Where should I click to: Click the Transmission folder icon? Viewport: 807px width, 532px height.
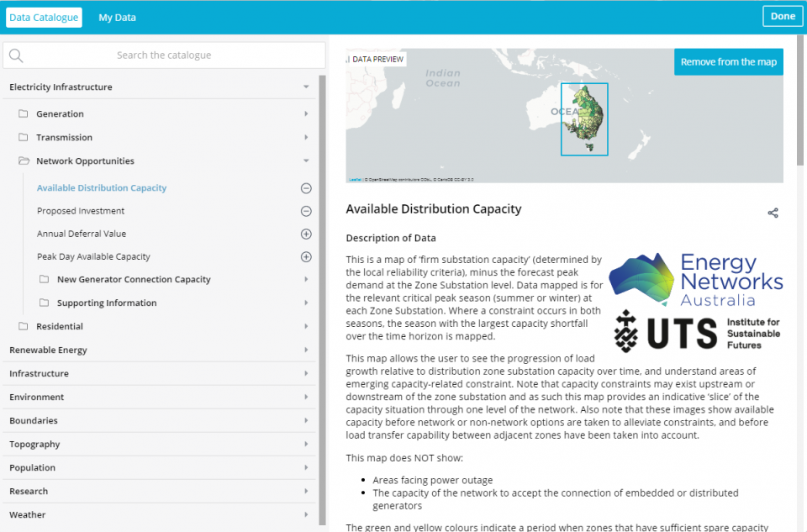click(x=24, y=138)
